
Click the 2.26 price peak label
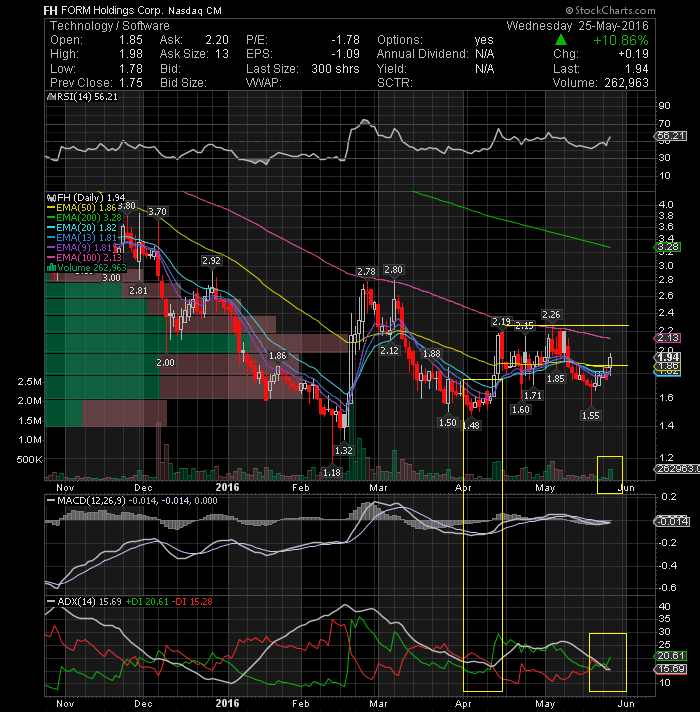[551, 315]
